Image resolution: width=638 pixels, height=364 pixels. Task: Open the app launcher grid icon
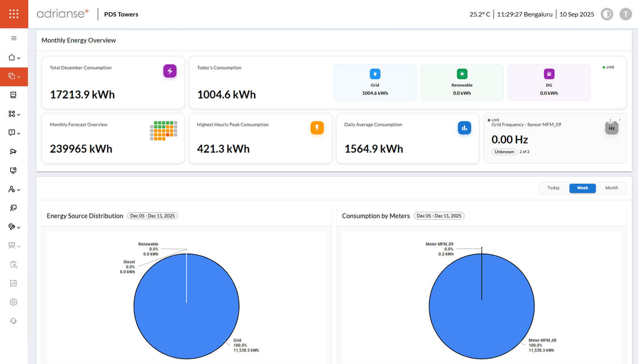pyautogui.click(x=14, y=14)
